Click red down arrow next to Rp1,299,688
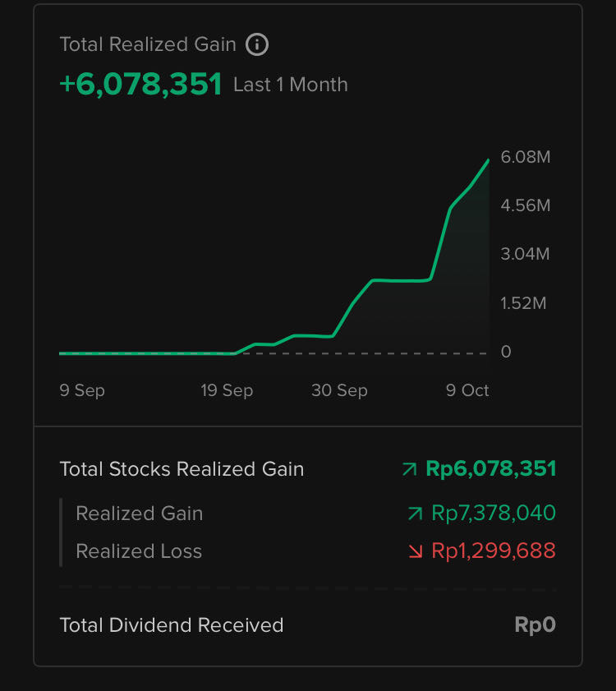The height and width of the screenshot is (691, 616). pos(415,551)
